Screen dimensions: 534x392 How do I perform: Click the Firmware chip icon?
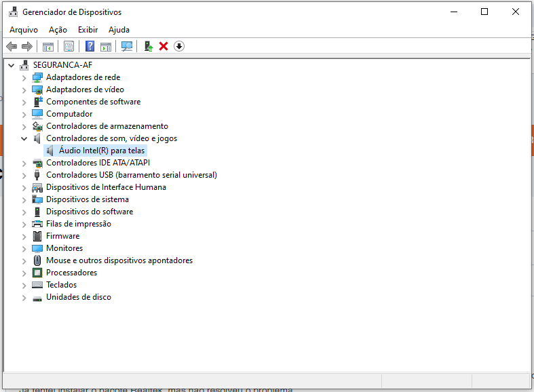pos(37,236)
